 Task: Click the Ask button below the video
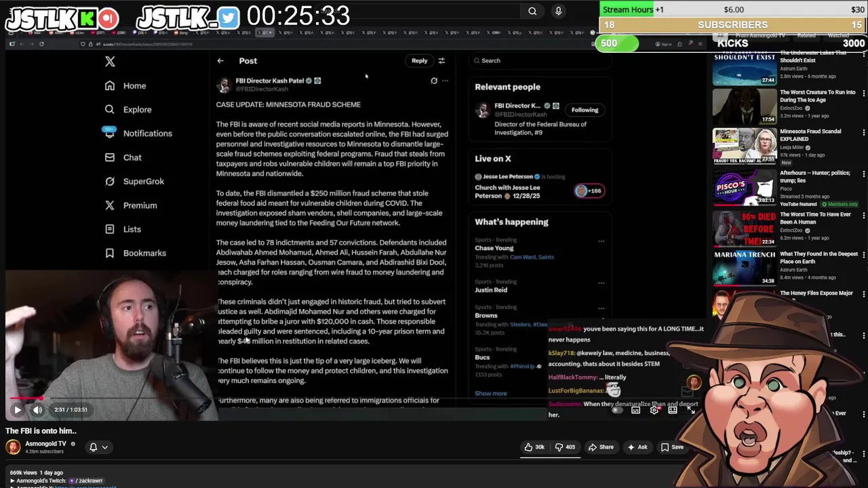pyautogui.click(x=637, y=447)
